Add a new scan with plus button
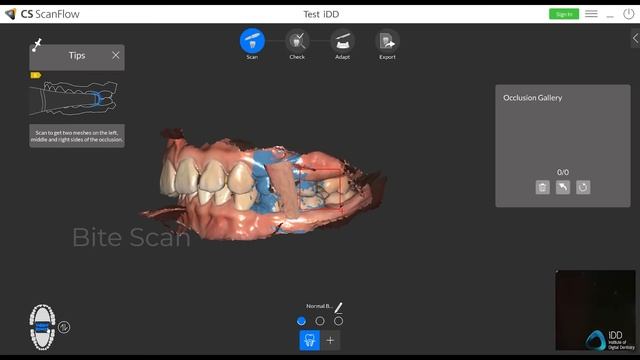Screen dimensions: 640x360 point(330,340)
